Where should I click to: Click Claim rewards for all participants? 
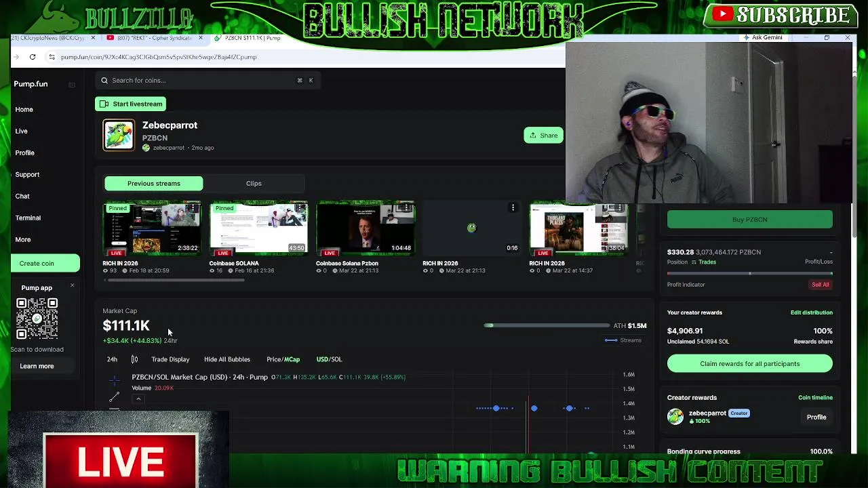[x=749, y=364]
